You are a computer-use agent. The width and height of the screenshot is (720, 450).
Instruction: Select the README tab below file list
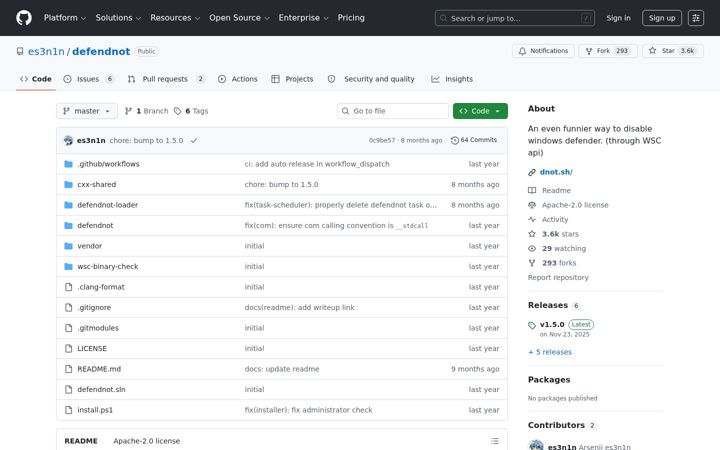[81, 441]
